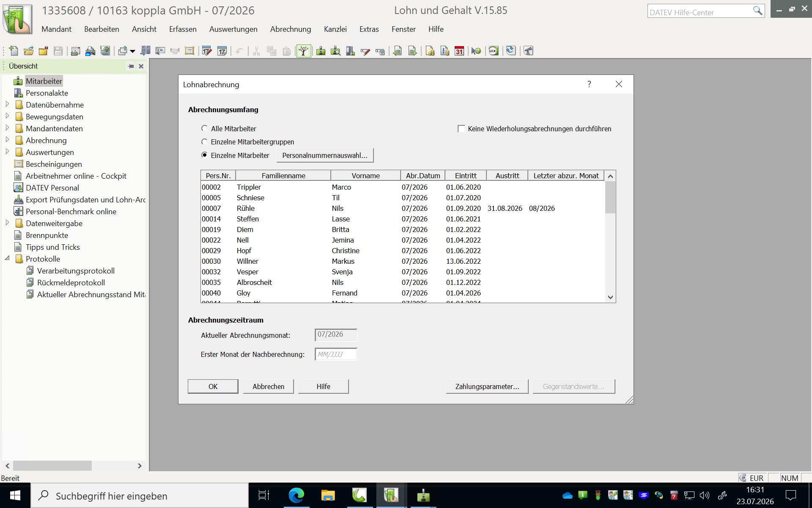Click the calendar with pencil toolbar icon
The image size is (812, 508).
click(x=207, y=51)
